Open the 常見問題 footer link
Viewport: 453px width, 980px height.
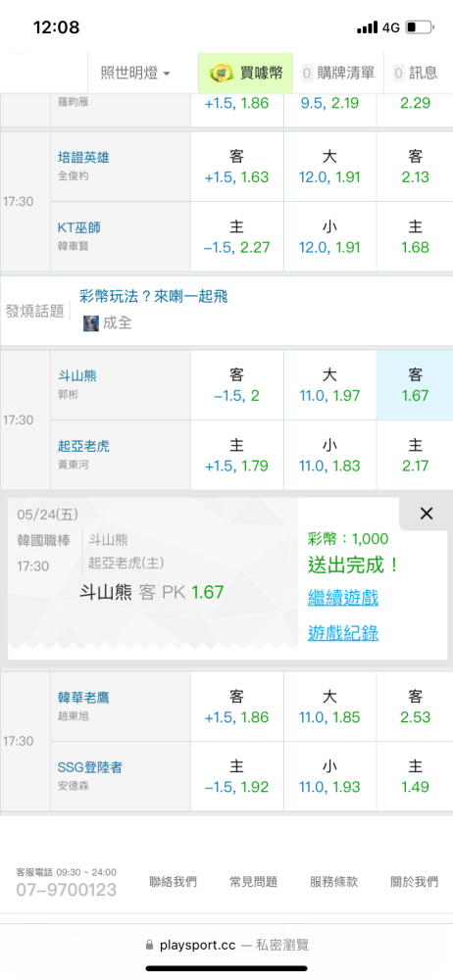[253, 882]
